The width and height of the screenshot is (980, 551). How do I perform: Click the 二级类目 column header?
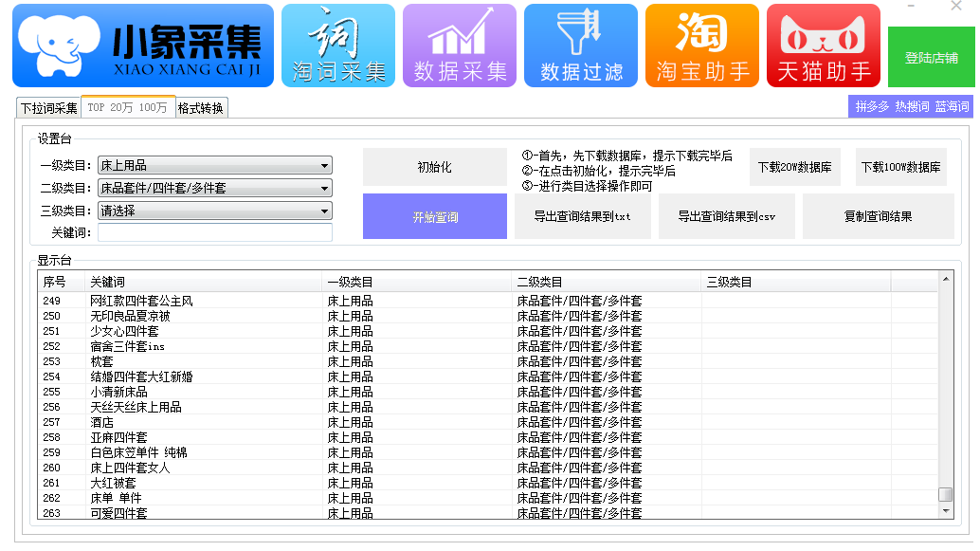point(607,282)
